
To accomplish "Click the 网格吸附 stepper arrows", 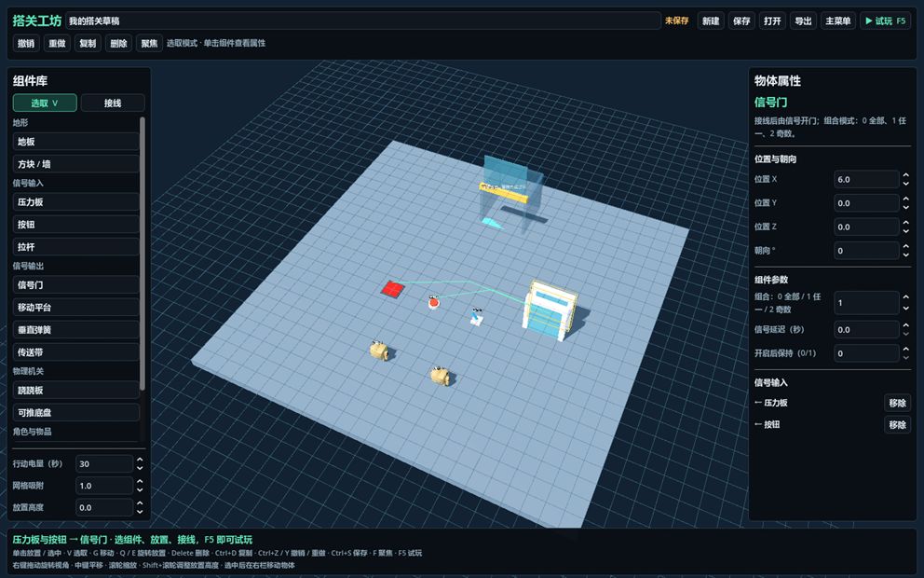I will (140, 486).
